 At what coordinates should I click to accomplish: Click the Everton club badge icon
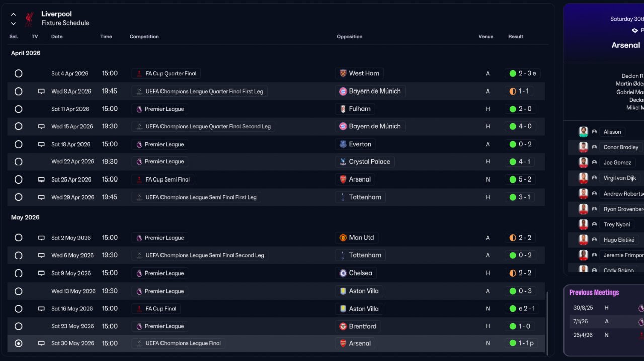(343, 144)
